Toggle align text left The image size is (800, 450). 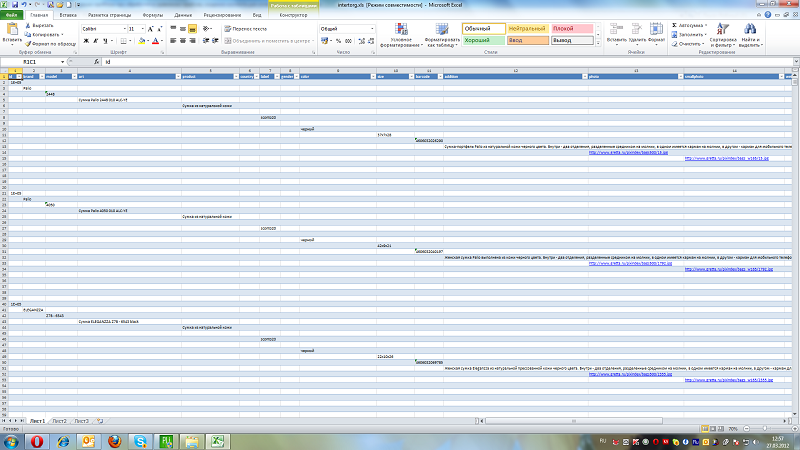pos(173,40)
